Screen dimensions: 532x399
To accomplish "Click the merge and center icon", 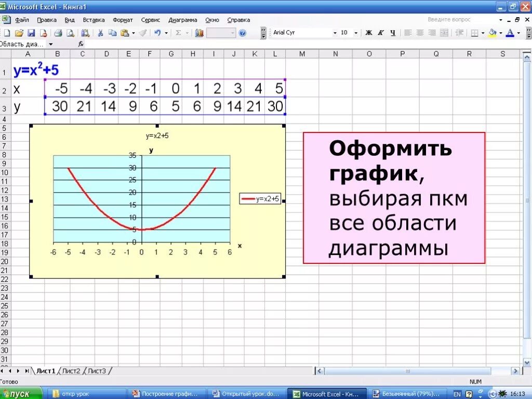I will pyautogui.click(x=444, y=33).
